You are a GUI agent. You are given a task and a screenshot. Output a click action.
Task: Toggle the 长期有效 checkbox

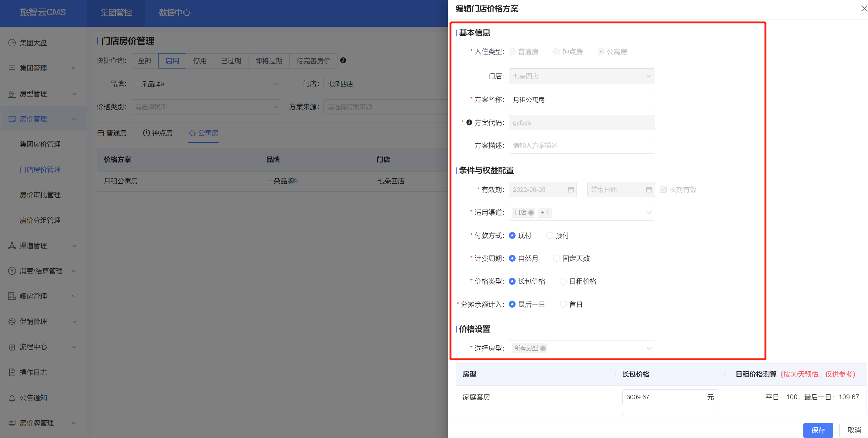click(x=663, y=189)
